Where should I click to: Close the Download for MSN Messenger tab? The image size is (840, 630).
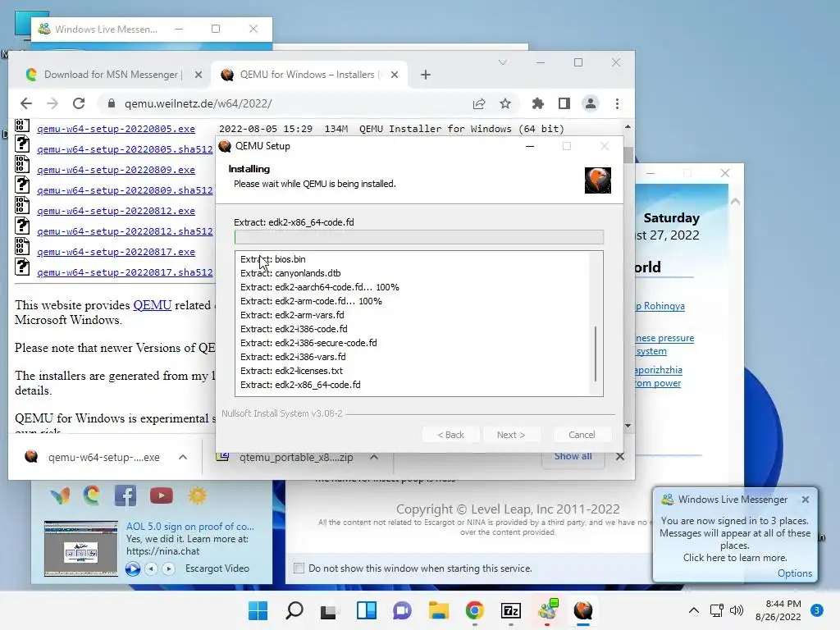click(199, 75)
